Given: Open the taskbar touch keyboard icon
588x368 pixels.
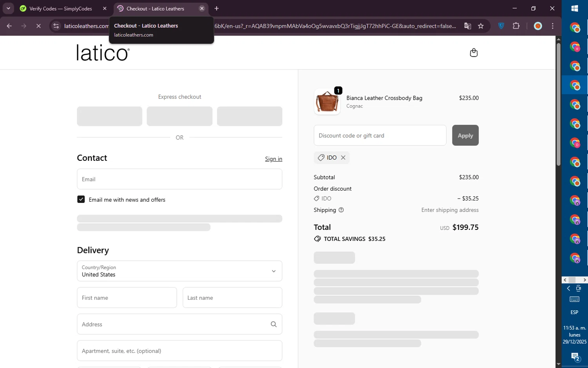Looking at the screenshot, I should [x=575, y=300].
